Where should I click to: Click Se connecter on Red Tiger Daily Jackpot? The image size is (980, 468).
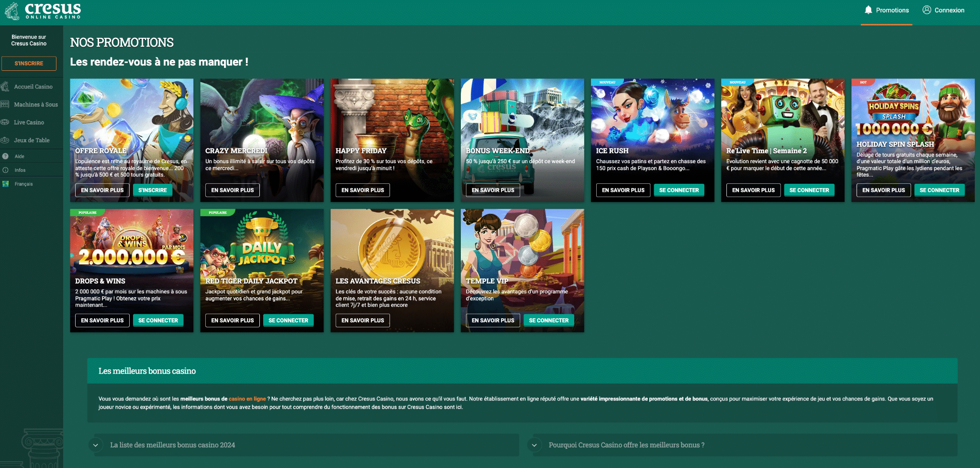[288, 320]
